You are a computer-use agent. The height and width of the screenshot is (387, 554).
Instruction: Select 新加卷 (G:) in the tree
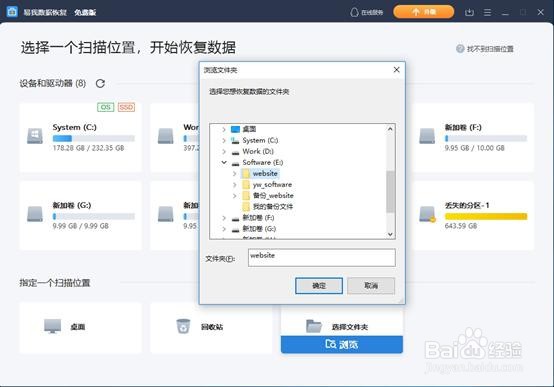coord(259,229)
